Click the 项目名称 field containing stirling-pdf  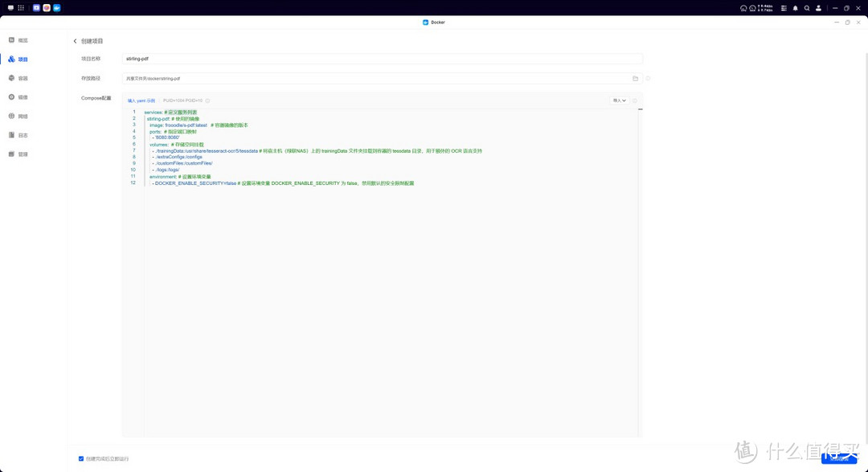coord(382,59)
